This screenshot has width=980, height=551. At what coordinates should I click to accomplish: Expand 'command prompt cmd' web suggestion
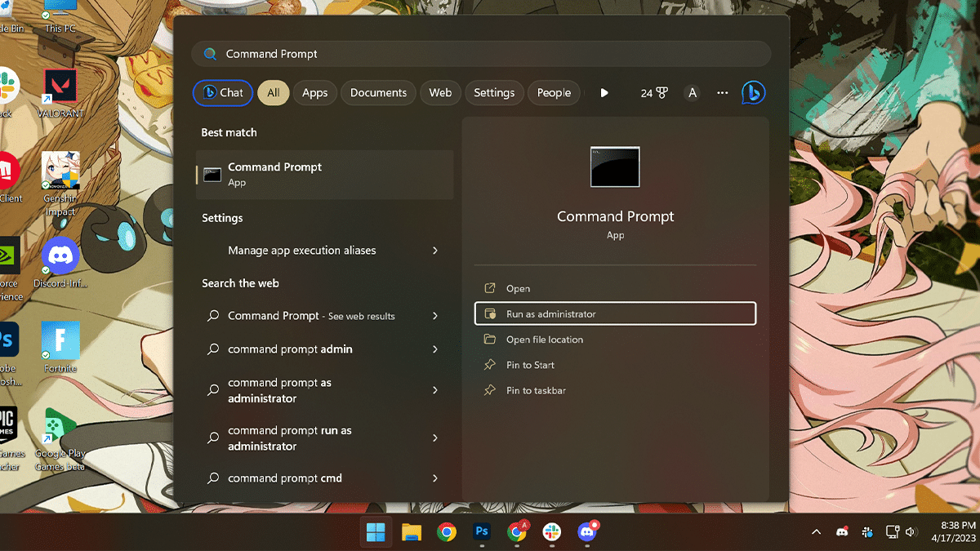(434, 478)
